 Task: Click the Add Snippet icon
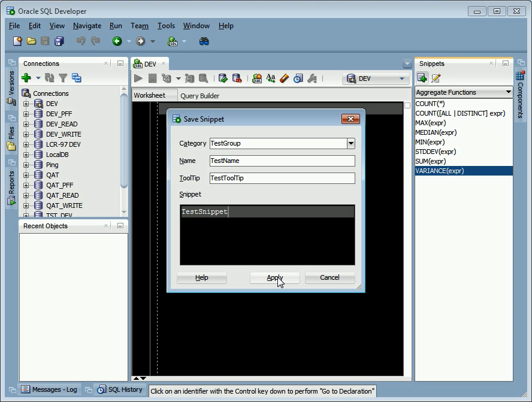(x=422, y=78)
